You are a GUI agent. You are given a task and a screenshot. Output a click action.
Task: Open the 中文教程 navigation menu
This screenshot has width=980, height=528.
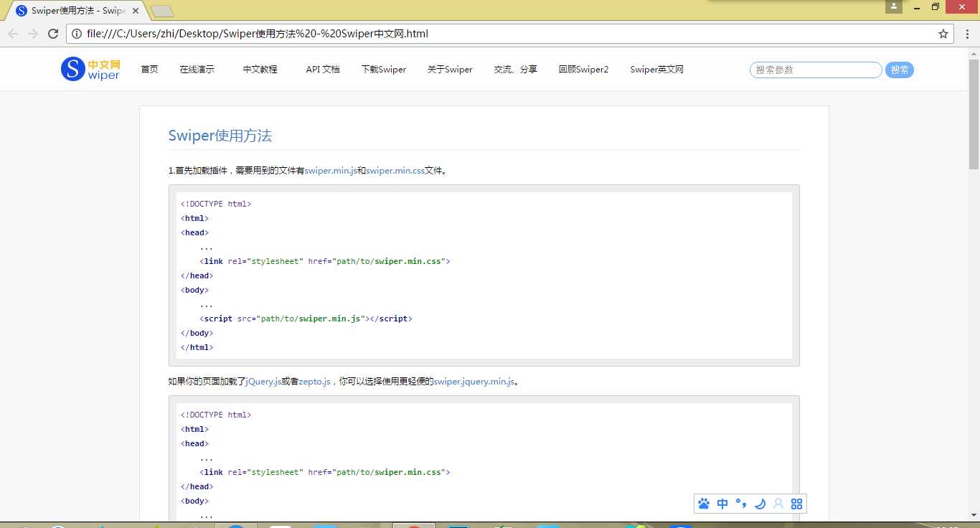pos(260,70)
